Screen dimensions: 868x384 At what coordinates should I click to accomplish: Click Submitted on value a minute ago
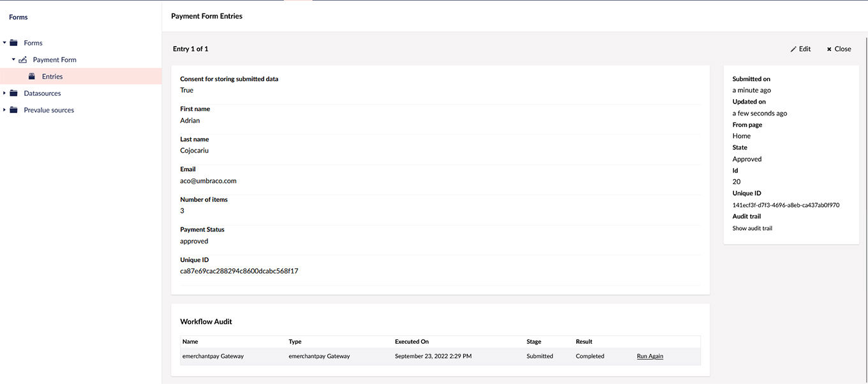tap(752, 90)
